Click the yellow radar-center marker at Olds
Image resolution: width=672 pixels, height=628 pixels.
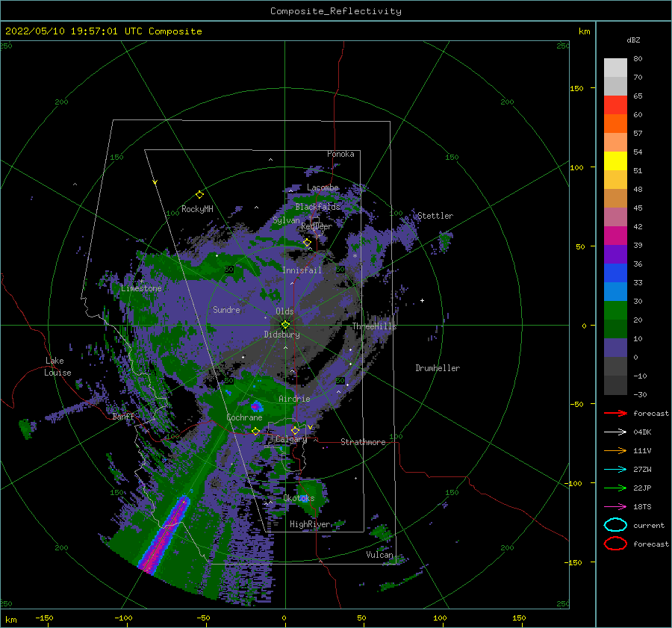coord(285,325)
